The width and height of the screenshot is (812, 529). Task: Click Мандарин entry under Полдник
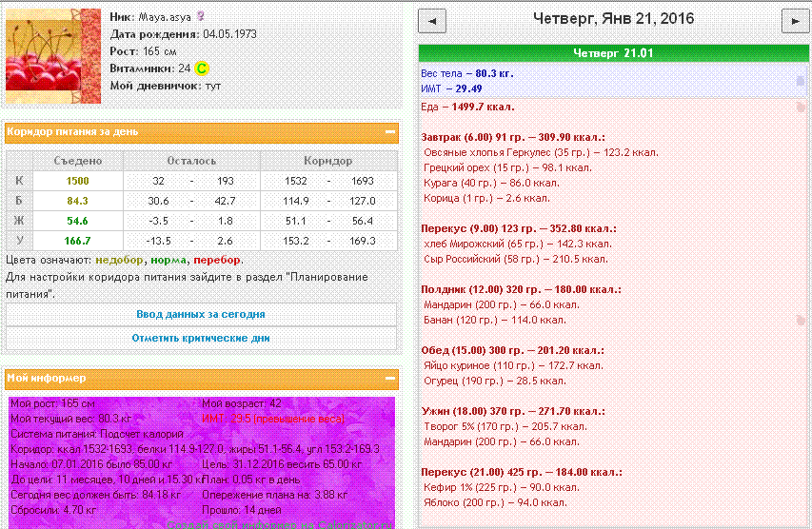coord(502,304)
